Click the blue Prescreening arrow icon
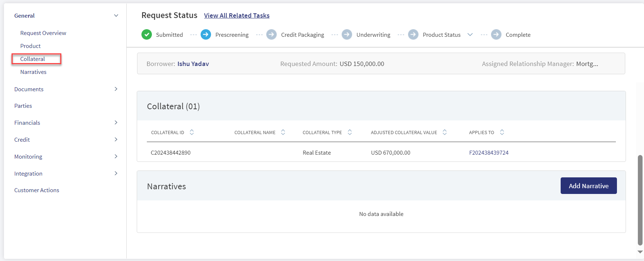 (x=206, y=35)
